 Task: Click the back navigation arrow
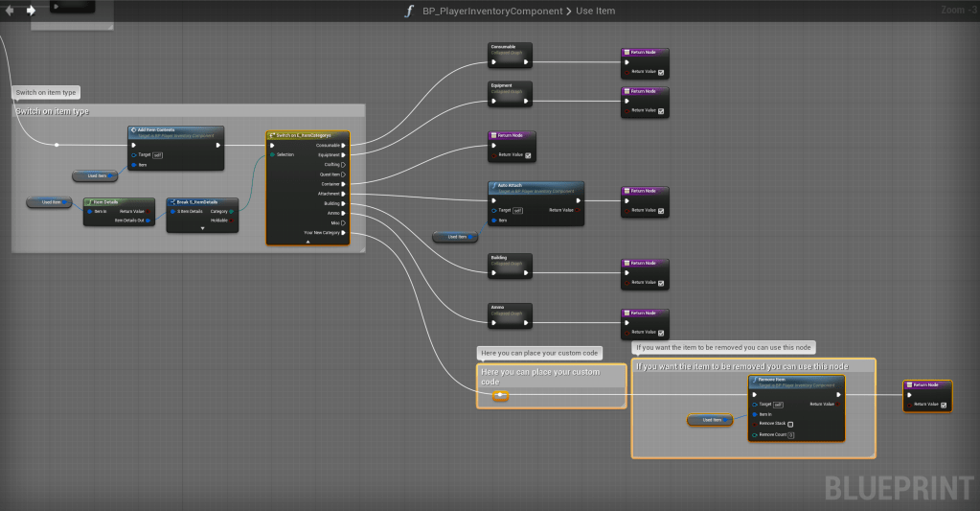coord(10,11)
